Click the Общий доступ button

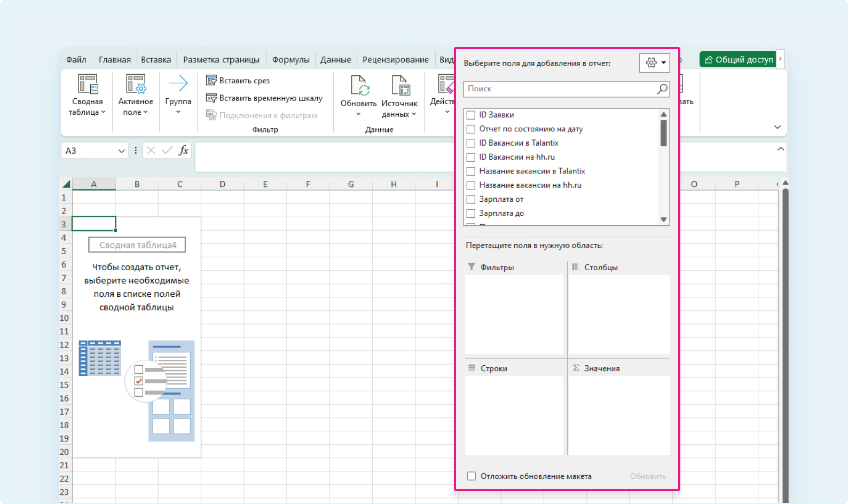click(739, 60)
